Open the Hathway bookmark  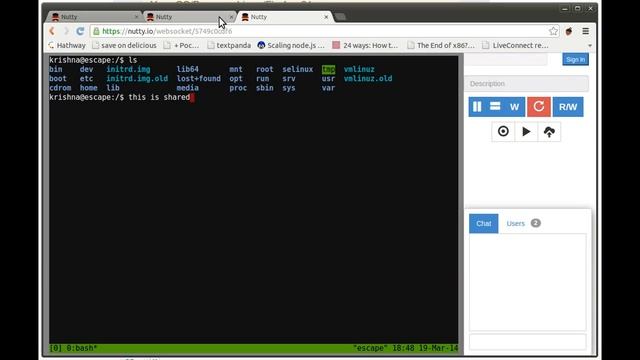pyautogui.click(x=67, y=45)
